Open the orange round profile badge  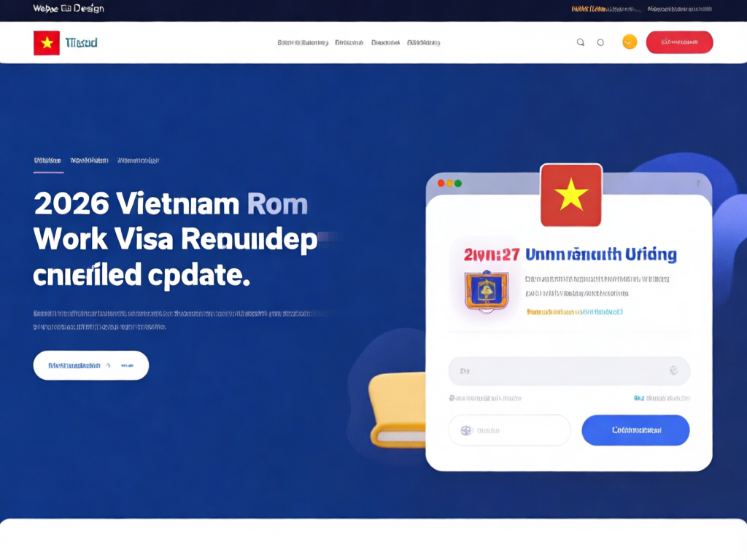[630, 42]
